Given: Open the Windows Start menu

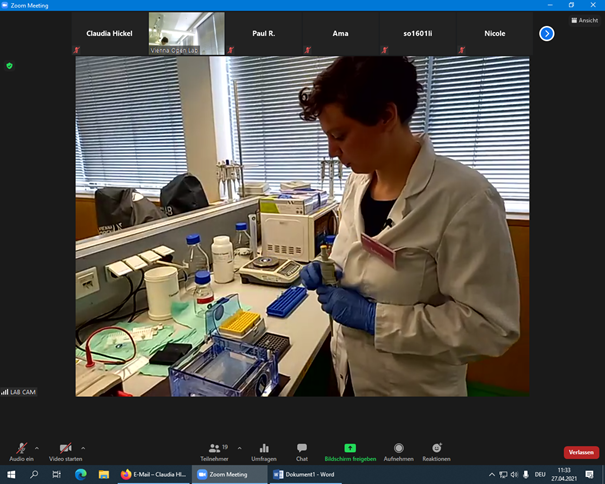Looking at the screenshot, I should (x=11, y=474).
